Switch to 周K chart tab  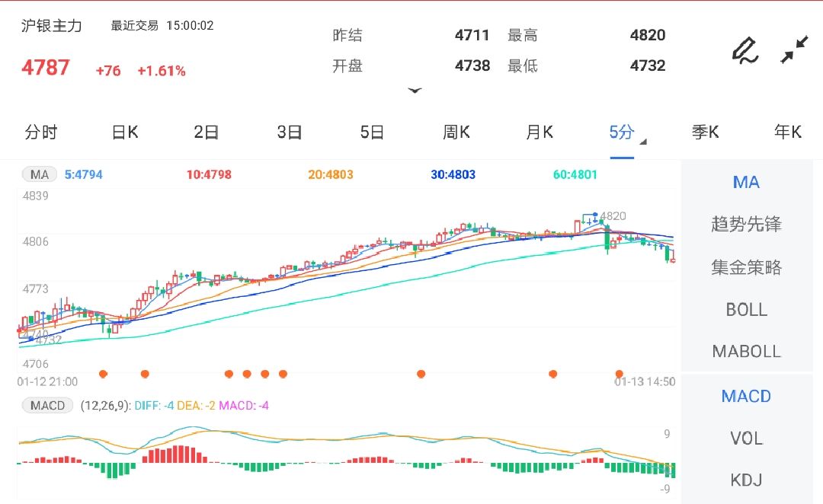tap(456, 132)
